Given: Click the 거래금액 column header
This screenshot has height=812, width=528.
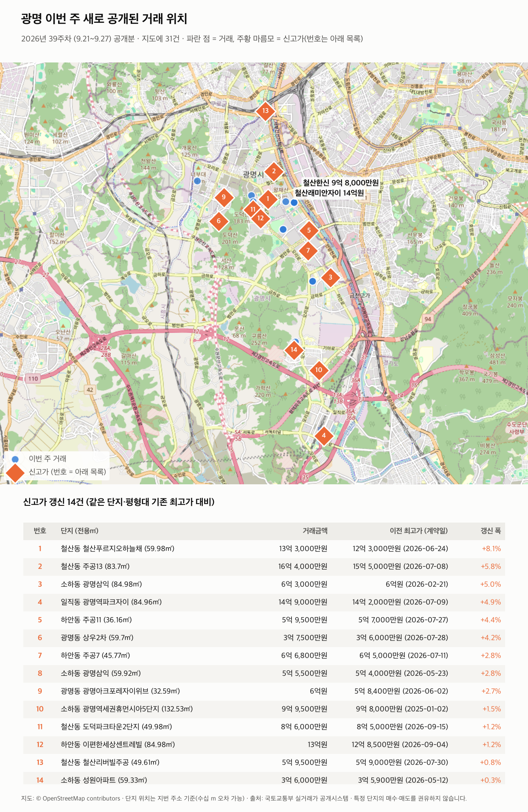Looking at the screenshot, I should 315,531.
